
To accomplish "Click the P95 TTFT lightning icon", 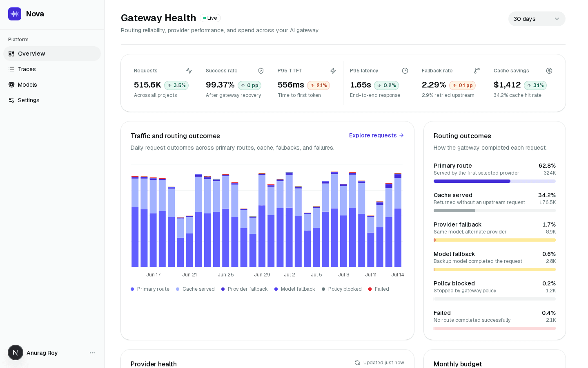I will [x=333, y=71].
